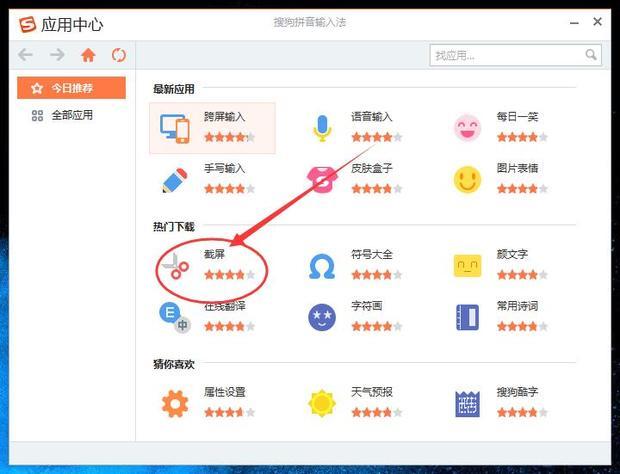Open the 属性设置 gear icon

(x=175, y=404)
